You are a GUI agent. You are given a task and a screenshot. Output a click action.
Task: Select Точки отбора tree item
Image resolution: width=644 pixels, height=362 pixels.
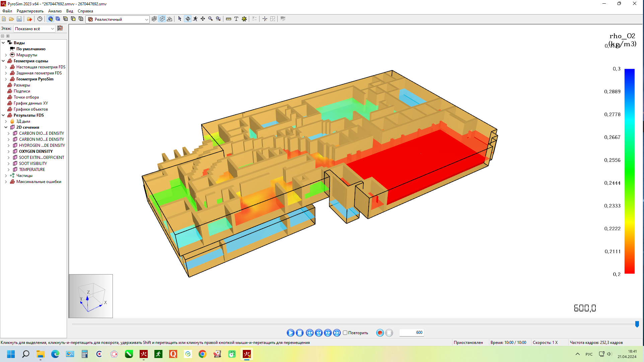[26, 97]
